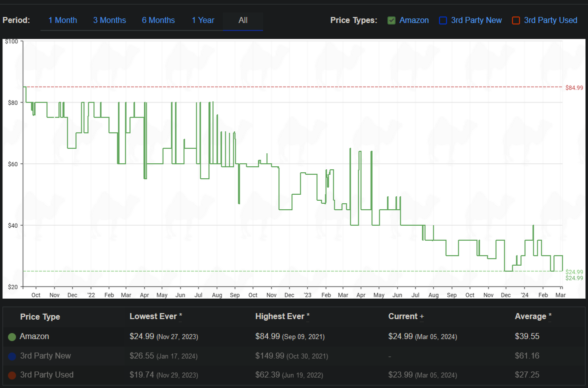Uncheck the Amazon price type checkbox
Image resolution: width=588 pixels, height=388 pixels.
(x=391, y=20)
